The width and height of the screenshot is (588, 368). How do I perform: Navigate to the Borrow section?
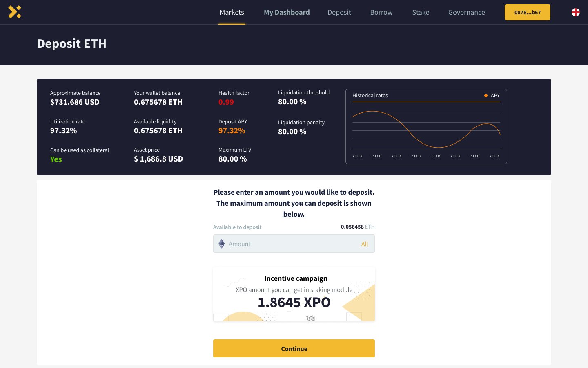tap(381, 12)
